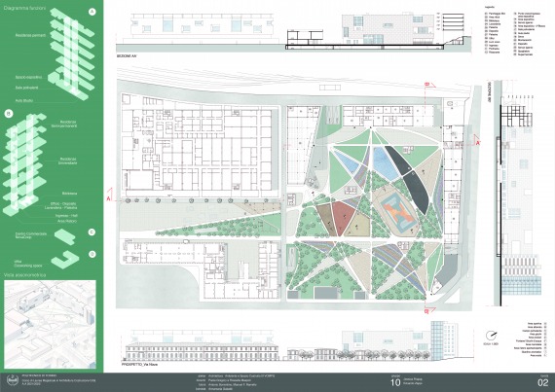Click the circled letter A marker
This screenshot has width=555, height=392.
(92, 12)
